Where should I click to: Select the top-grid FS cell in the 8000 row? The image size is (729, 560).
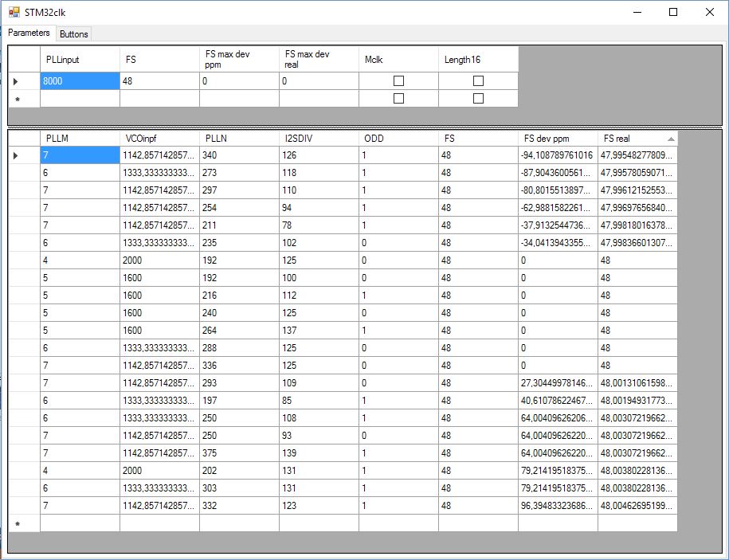coord(159,81)
